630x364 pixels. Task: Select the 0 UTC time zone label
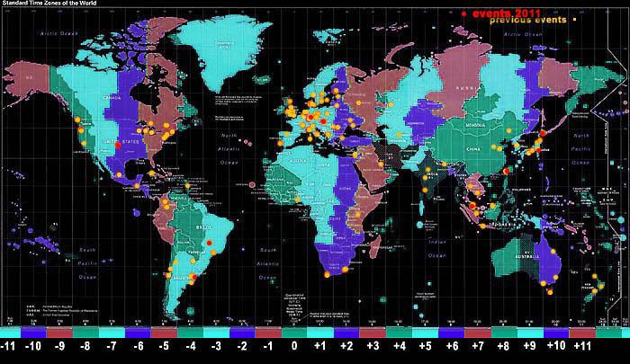tap(292, 345)
